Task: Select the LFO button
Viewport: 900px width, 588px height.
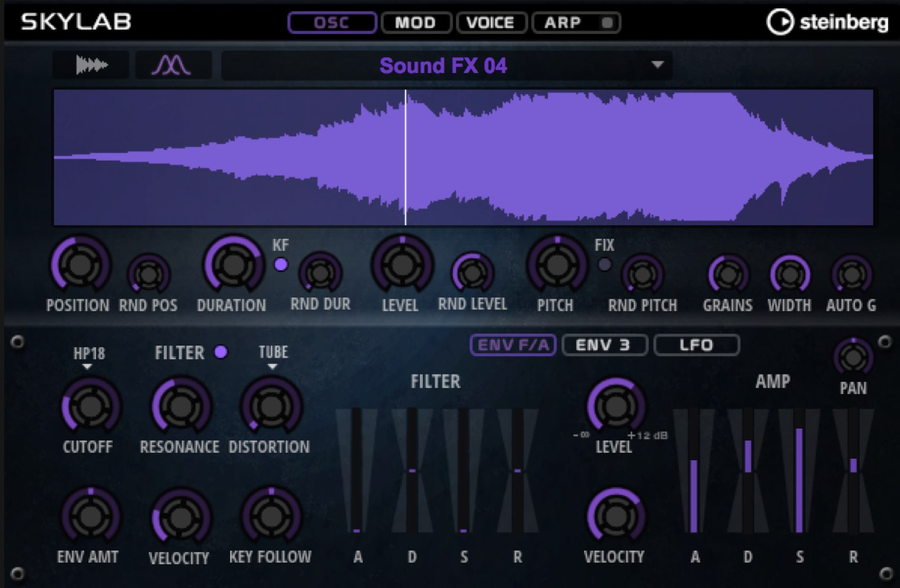Action: coord(697,345)
